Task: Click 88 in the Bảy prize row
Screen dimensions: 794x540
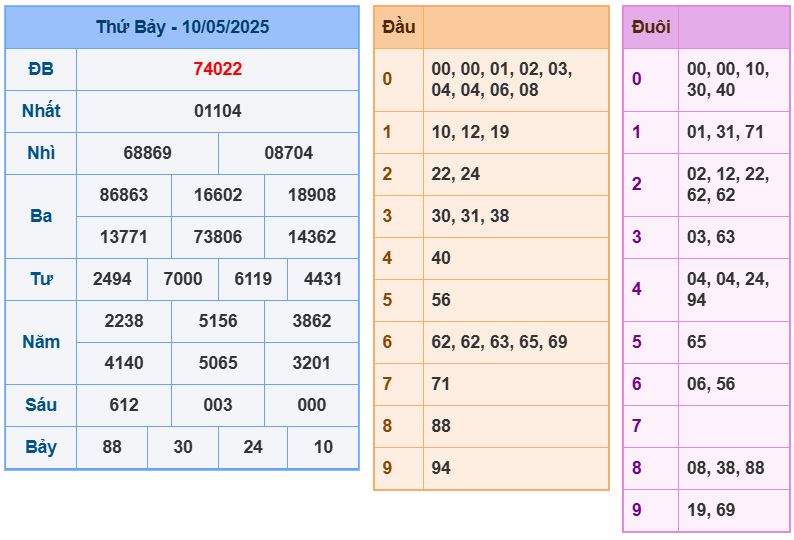Action: (x=112, y=447)
